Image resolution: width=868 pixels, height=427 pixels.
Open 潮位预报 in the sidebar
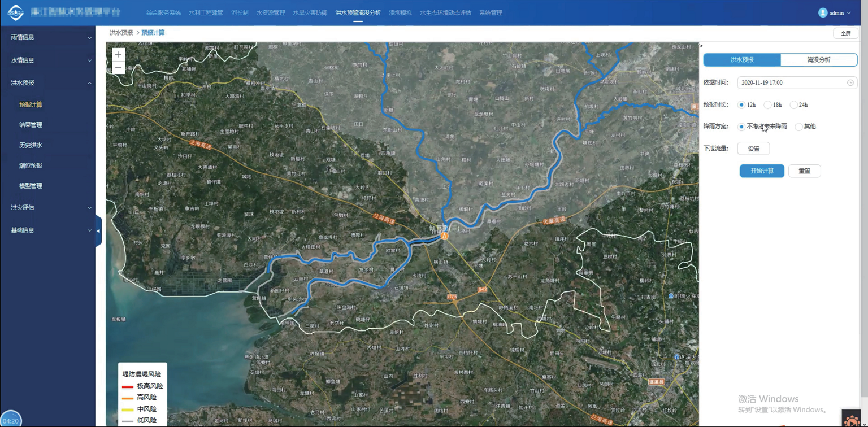[31, 165]
